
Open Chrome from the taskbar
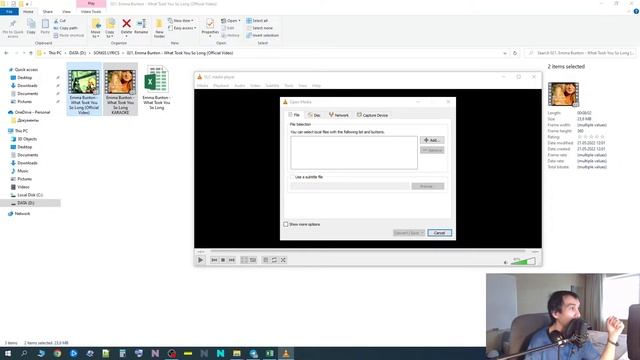point(58,353)
